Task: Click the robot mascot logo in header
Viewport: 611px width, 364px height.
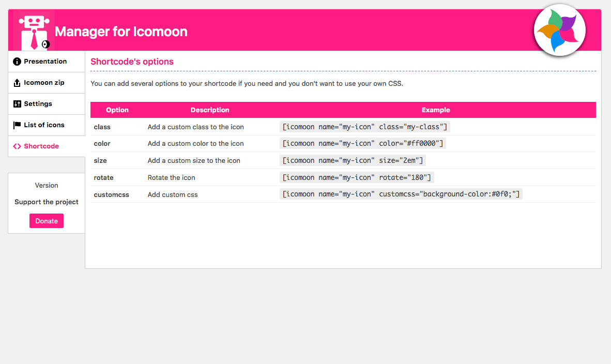Action: pos(34,32)
